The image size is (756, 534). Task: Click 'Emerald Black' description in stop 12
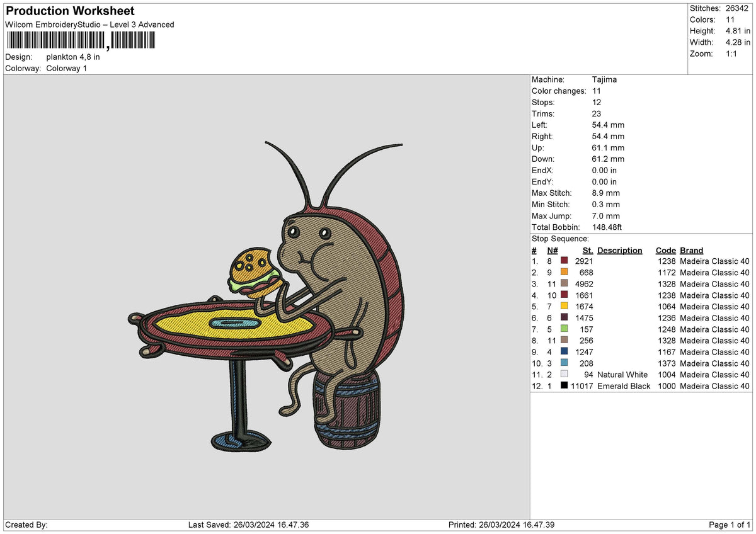coord(624,385)
